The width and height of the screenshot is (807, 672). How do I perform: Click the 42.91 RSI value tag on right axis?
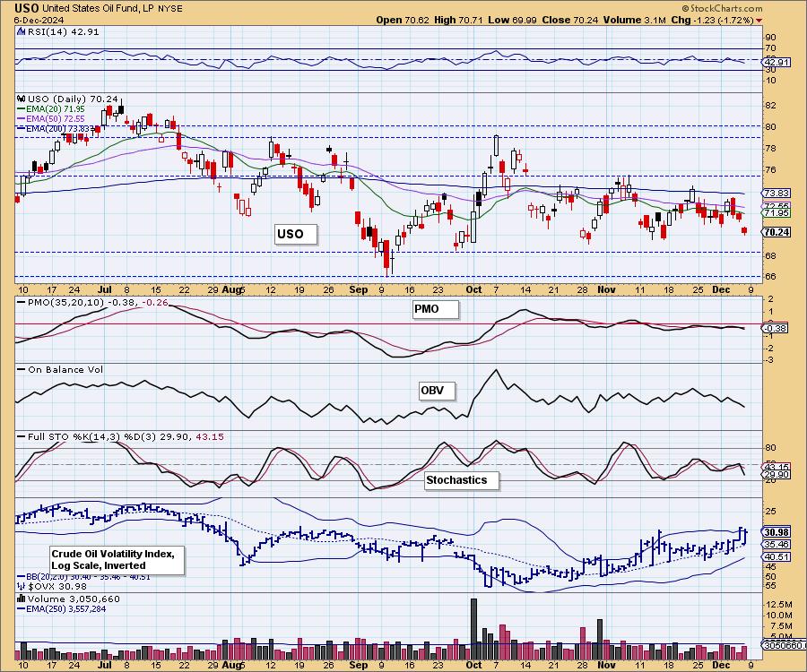(x=777, y=62)
